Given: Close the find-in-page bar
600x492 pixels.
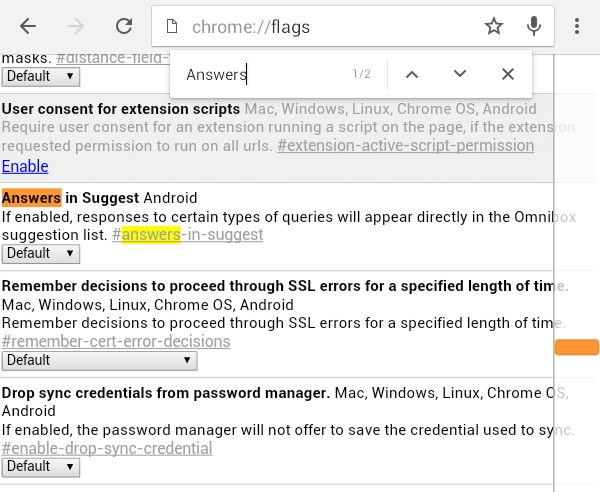Looking at the screenshot, I should 508,74.
